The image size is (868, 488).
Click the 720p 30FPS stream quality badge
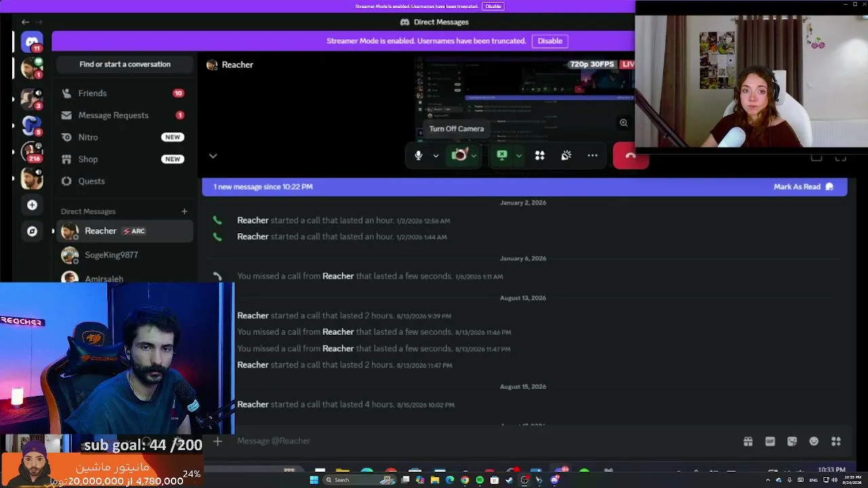pos(592,64)
